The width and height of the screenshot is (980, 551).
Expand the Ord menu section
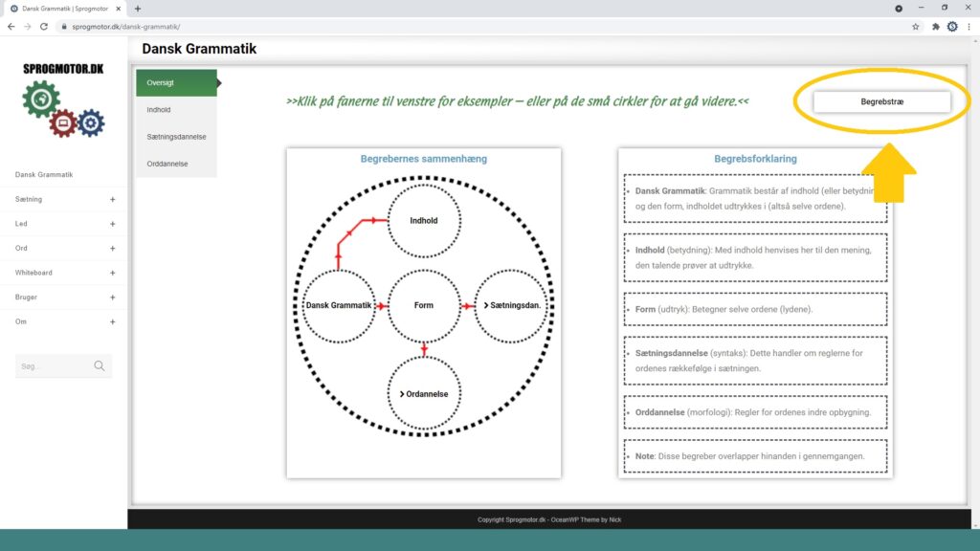113,248
